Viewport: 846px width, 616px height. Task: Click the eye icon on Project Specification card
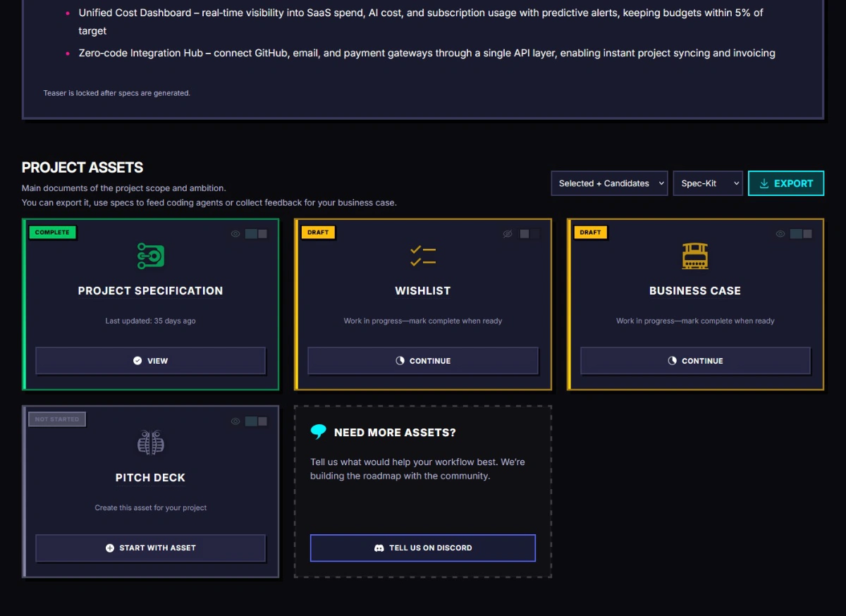235,234
